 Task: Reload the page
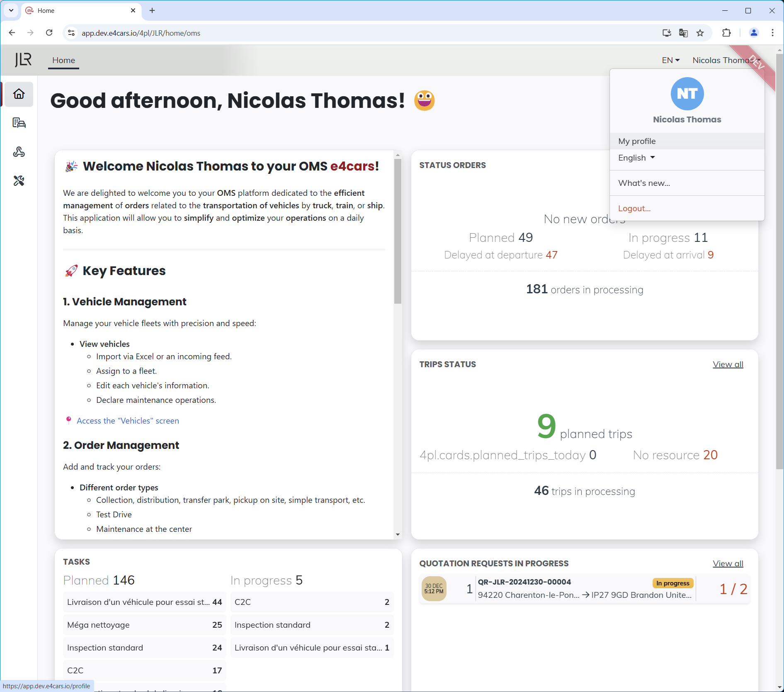coord(49,33)
